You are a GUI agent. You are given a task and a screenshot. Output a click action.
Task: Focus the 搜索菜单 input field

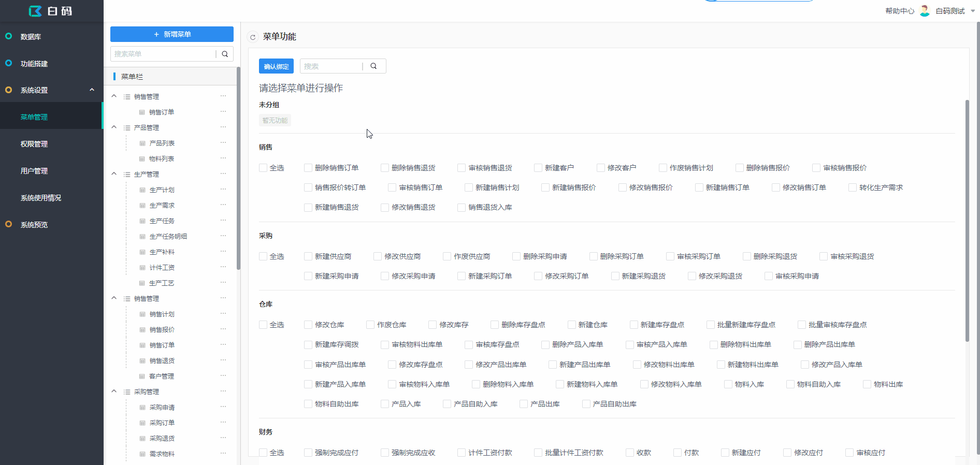(x=163, y=54)
